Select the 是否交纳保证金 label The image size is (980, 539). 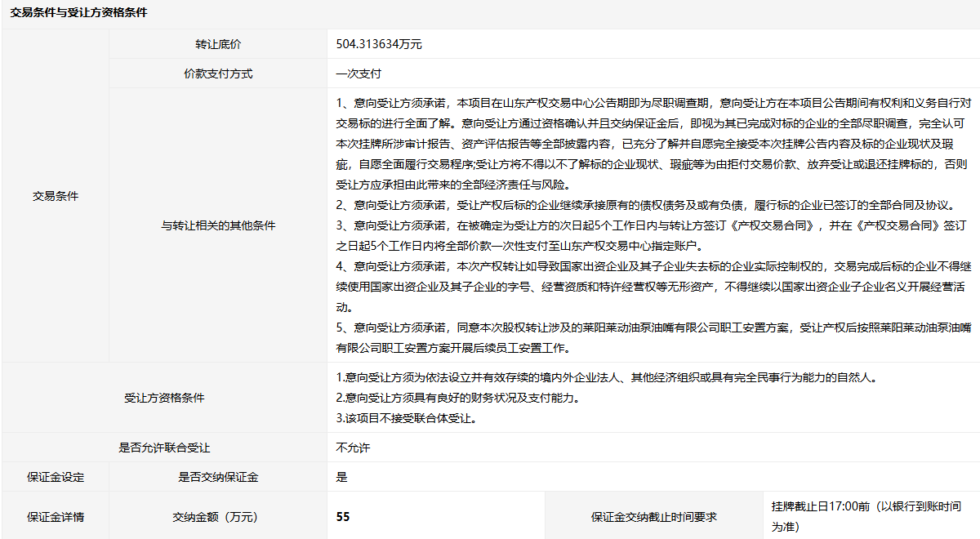point(218,477)
